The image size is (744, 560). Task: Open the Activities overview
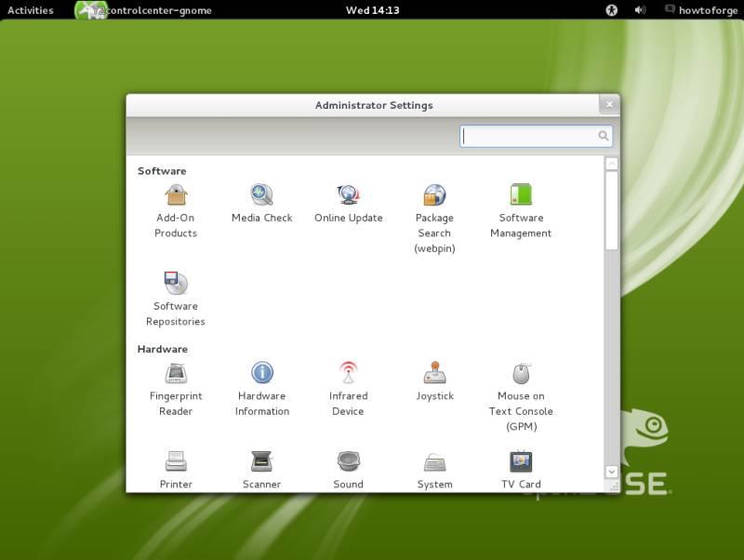pyautogui.click(x=31, y=10)
